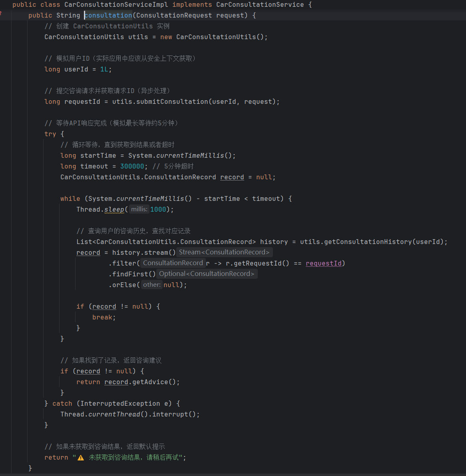Viewport: 466px width, 476px height.
Task: Click the '// 5分钟超时' comment
Action: point(173,166)
